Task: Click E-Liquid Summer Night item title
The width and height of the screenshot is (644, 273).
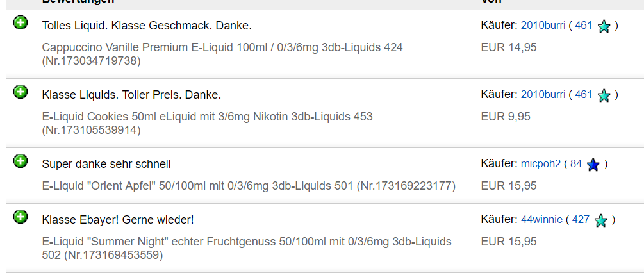Action: click(247, 248)
